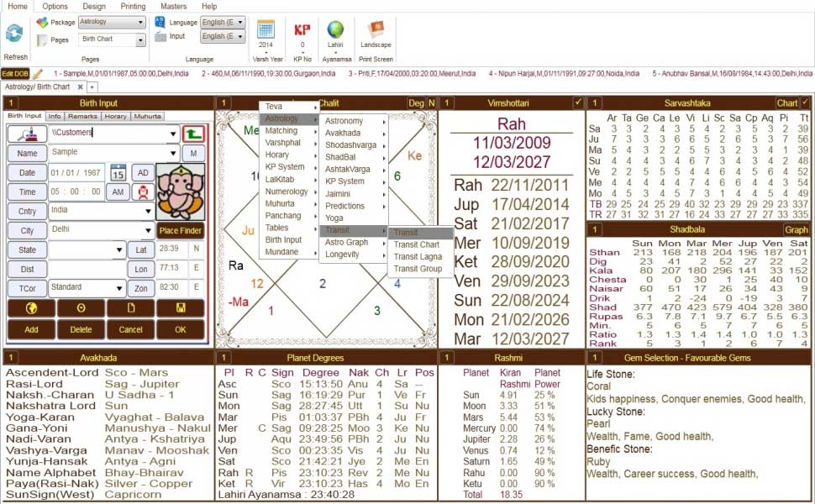Open the Input English dropdown
The image size is (815, 504).
240,36
